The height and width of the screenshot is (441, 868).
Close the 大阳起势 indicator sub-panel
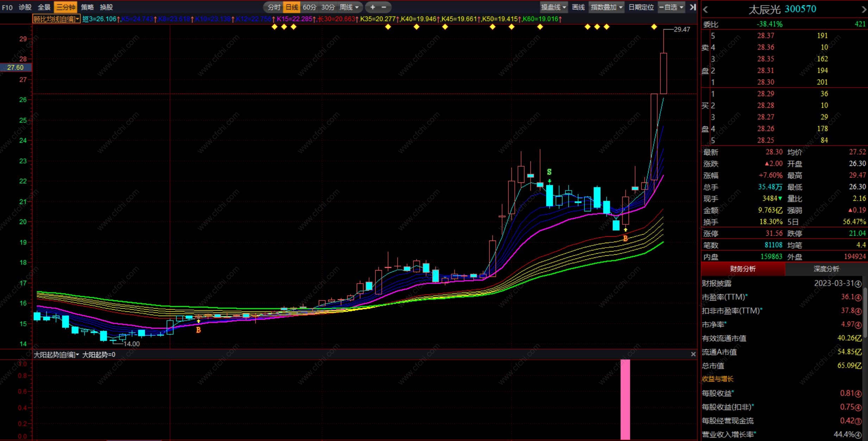click(693, 354)
